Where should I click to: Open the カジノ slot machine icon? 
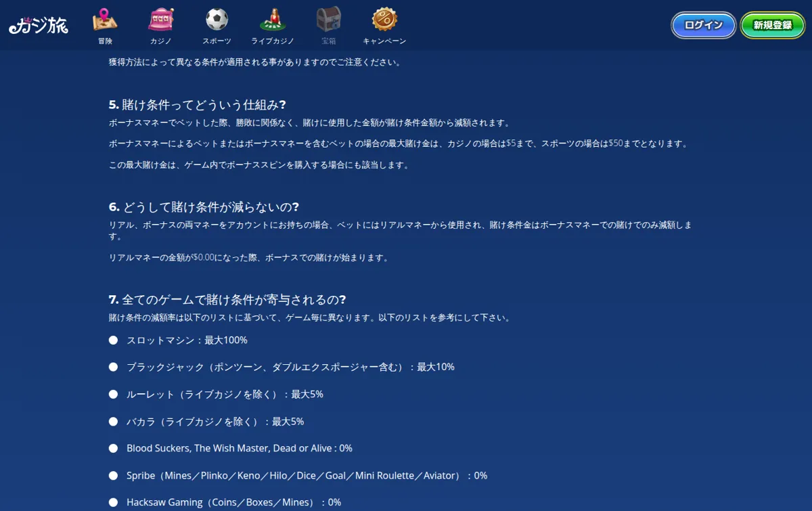point(161,20)
